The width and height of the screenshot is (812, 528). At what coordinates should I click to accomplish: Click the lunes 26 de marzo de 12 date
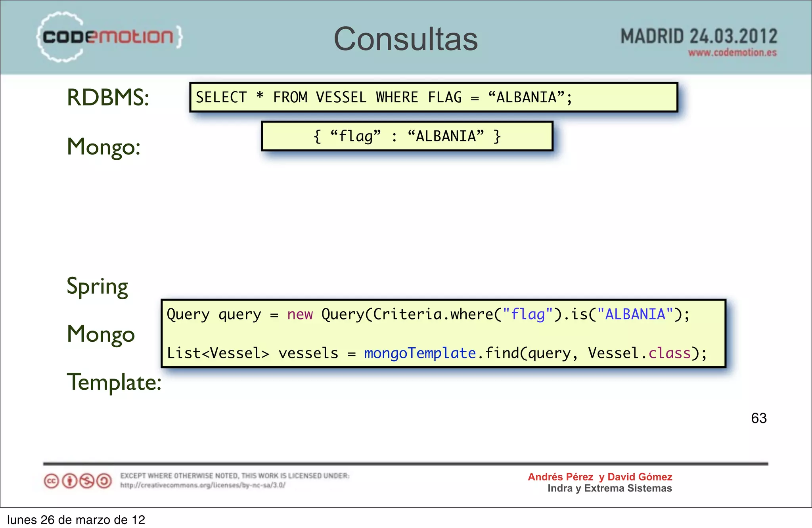[x=76, y=520]
